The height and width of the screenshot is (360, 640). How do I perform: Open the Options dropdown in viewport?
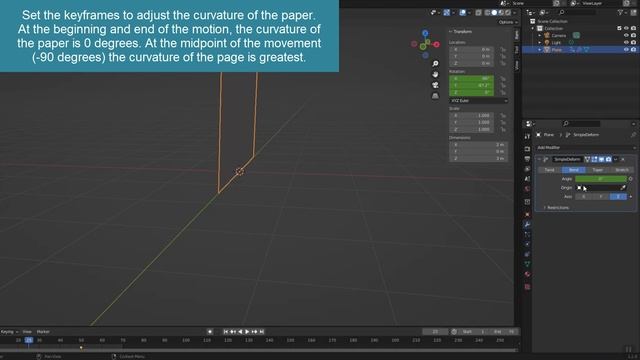(x=508, y=22)
